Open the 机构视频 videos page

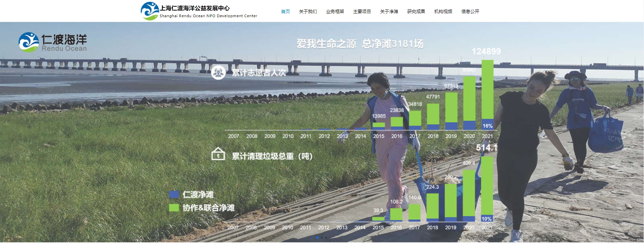click(x=443, y=11)
